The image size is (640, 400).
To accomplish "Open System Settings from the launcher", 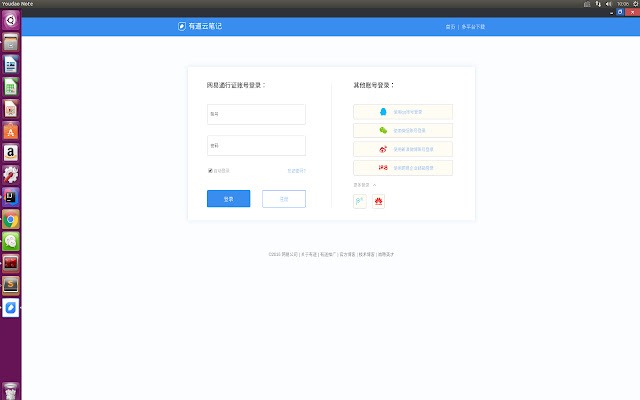I will 11,175.
